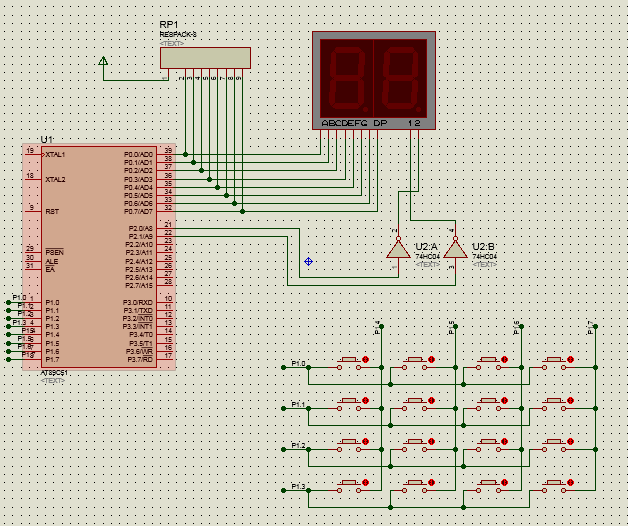Click push button in P1.0 row, P1.6 column
This screenshot has width=628, height=526.
[488, 363]
